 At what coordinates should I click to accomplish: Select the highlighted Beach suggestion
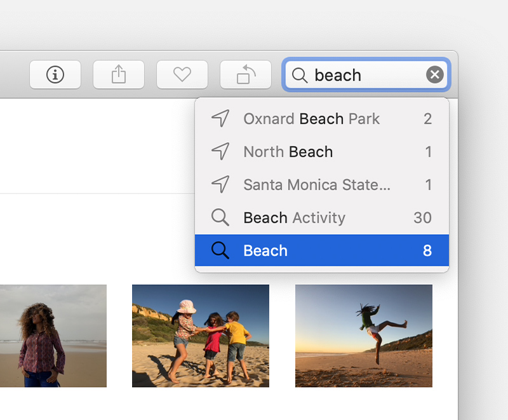tap(322, 251)
